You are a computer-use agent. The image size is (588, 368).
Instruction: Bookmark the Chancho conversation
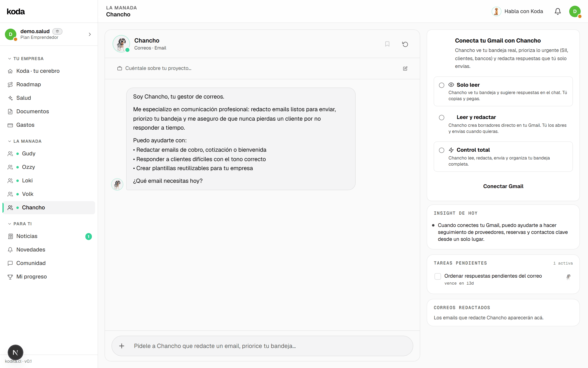(x=387, y=44)
